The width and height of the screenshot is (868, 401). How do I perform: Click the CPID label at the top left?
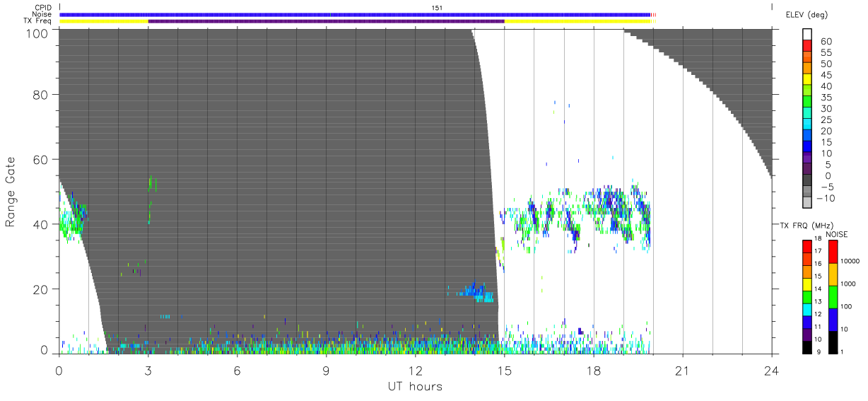pyautogui.click(x=43, y=8)
